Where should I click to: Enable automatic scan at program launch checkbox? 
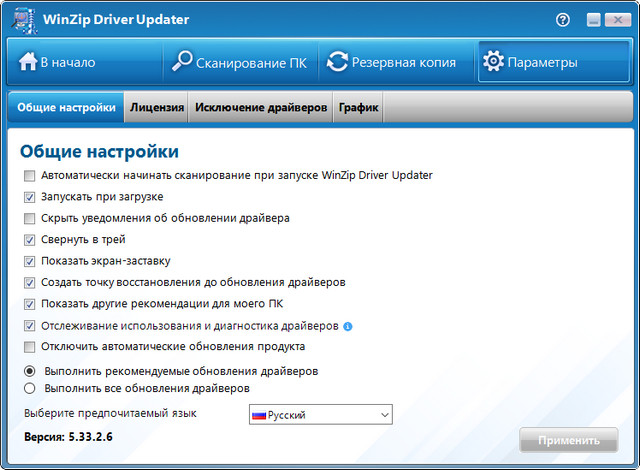30,175
